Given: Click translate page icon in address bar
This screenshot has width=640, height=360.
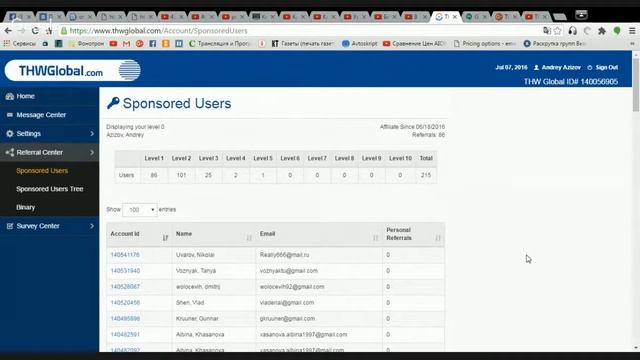Looking at the screenshot, I should coord(547,31).
